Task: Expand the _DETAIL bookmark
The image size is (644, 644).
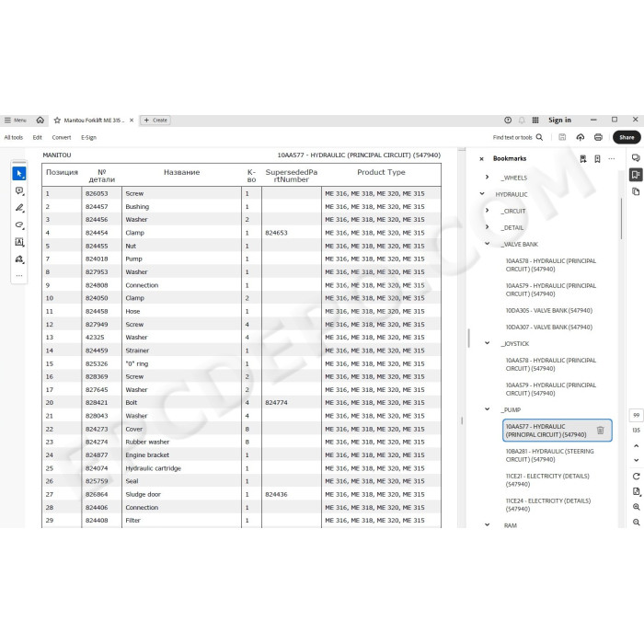Action: [487, 226]
